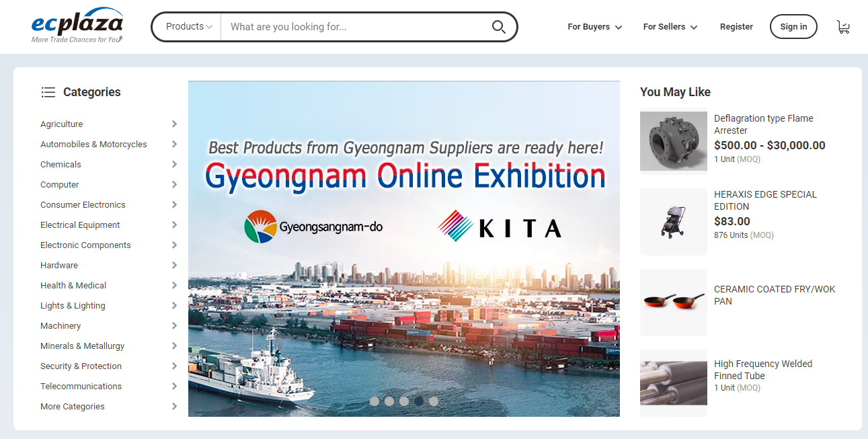Click More Categories link
The width and height of the screenshot is (868, 439).
pyautogui.click(x=73, y=407)
